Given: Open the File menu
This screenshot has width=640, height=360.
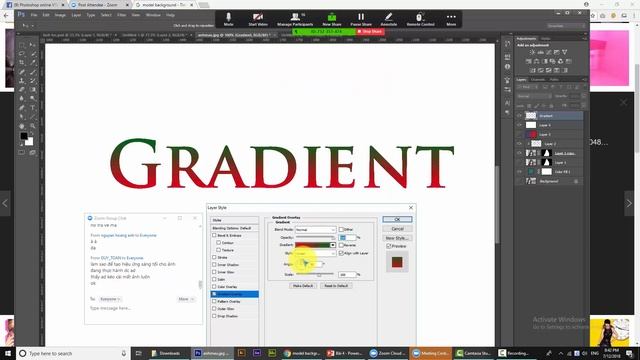Looking at the screenshot, I should click(x=34, y=15).
